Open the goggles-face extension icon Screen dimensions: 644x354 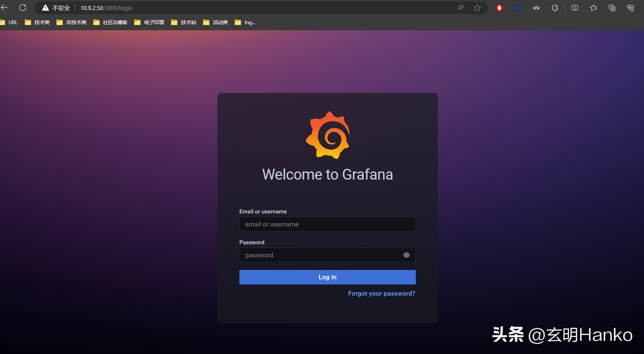click(536, 8)
